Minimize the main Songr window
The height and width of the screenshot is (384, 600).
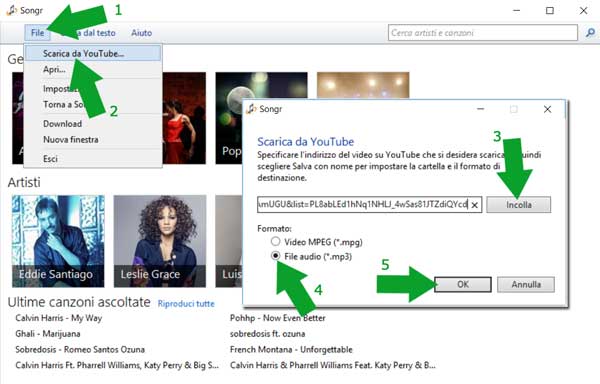[x=517, y=11]
